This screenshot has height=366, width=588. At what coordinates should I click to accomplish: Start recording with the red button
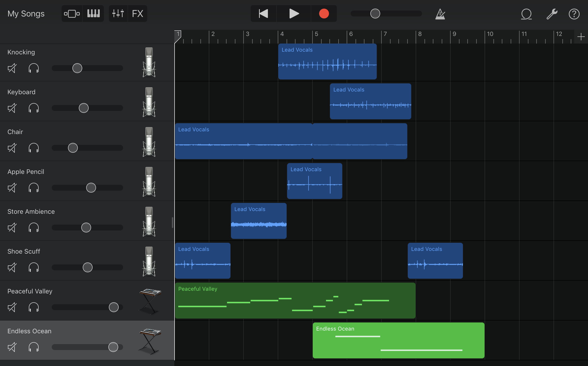point(324,14)
